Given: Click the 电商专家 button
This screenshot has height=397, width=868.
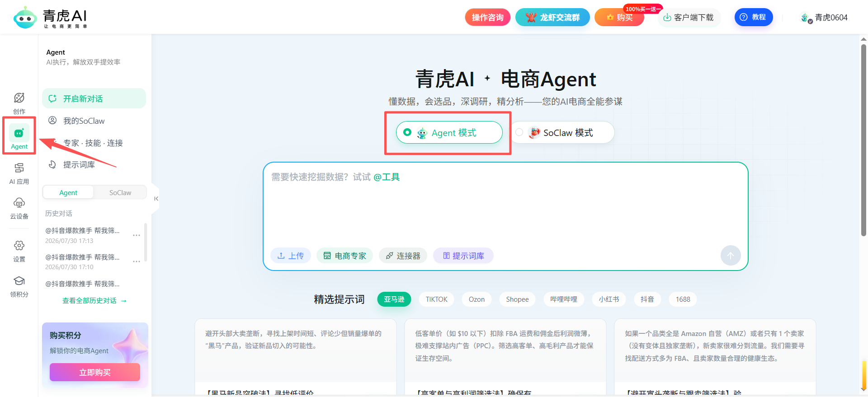Looking at the screenshot, I should tap(344, 256).
